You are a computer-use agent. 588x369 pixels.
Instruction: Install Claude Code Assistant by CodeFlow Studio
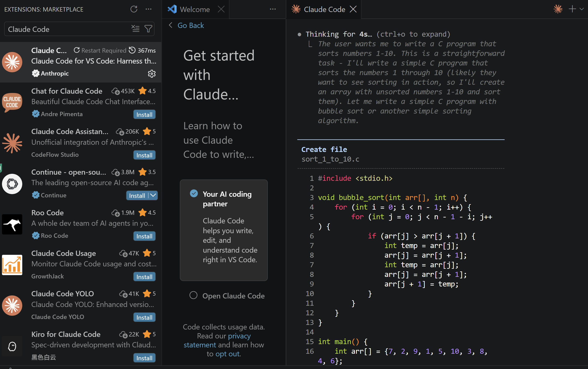tap(144, 155)
